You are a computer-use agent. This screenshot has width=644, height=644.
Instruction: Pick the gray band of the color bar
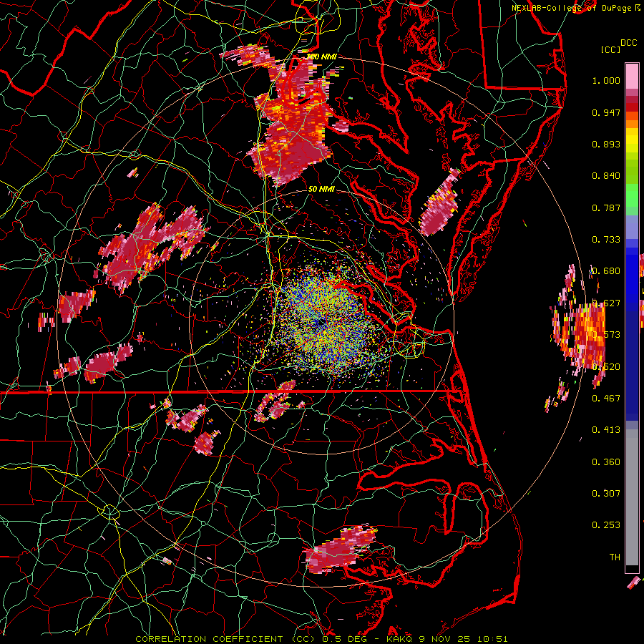point(632,497)
